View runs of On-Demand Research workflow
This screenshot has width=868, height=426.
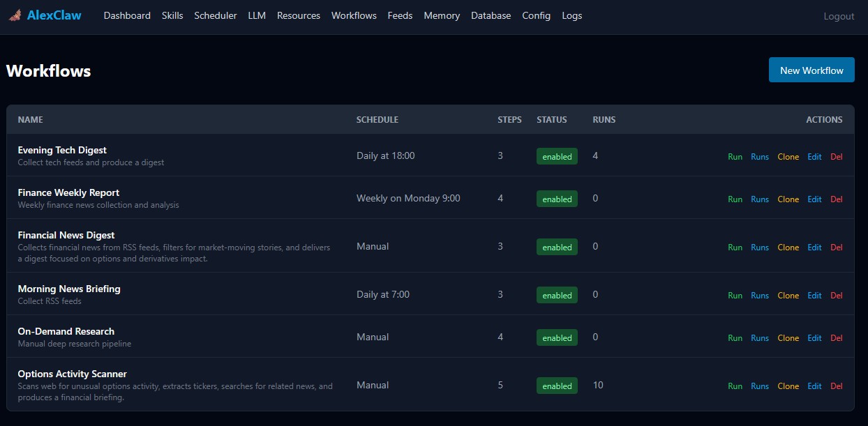(x=759, y=337)
